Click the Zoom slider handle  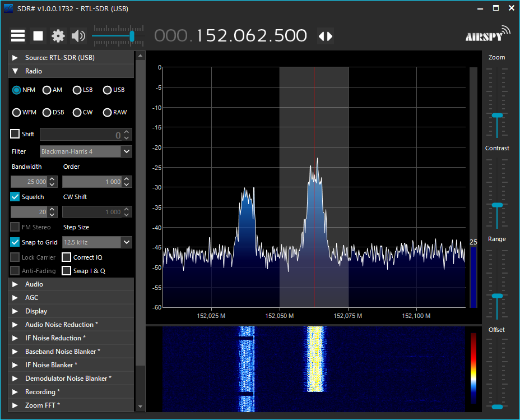(x=497, y=116)
